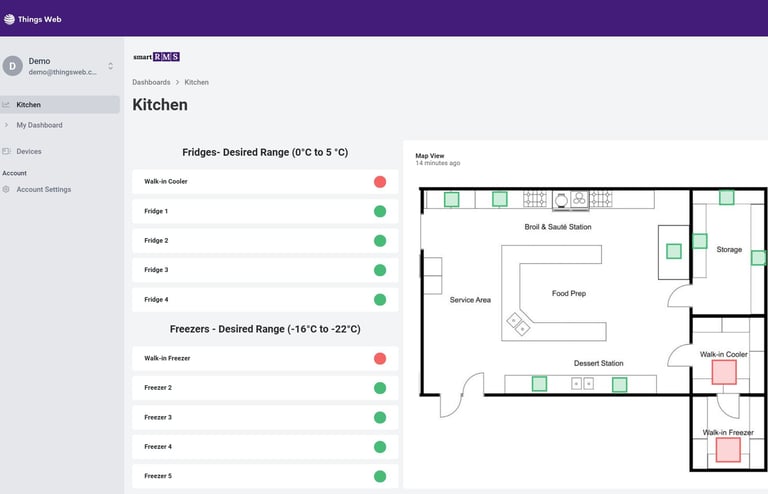Viewport: 768px width, 494px height.
Task: Open Account Settings via gear icon
Action: (6, 189)
